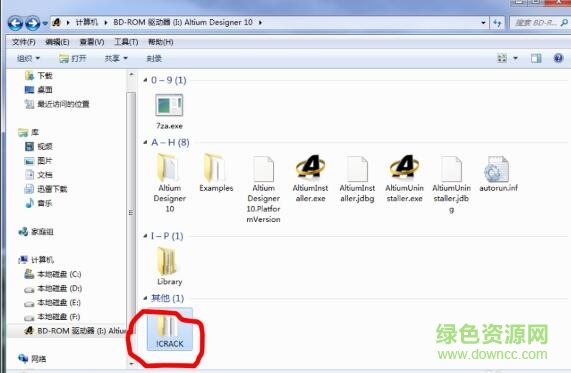Open 本地磁盘 (F:) drive
The width and height of the screenshot is (571, 373).
tap(52, 317)
